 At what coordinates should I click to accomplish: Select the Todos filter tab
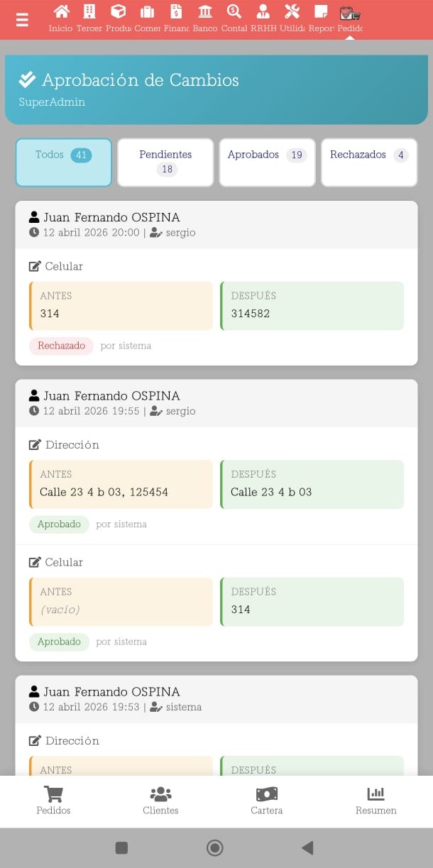[63, 162]
